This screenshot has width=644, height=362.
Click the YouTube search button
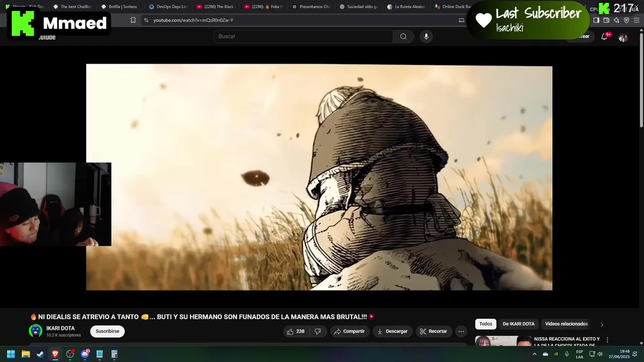[403, 36]
